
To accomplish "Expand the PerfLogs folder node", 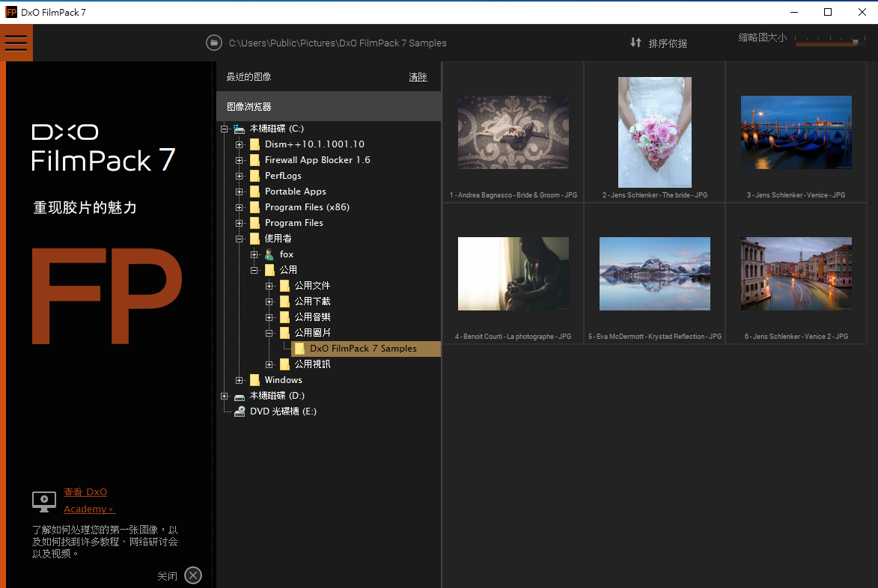I will pos(239,176).
